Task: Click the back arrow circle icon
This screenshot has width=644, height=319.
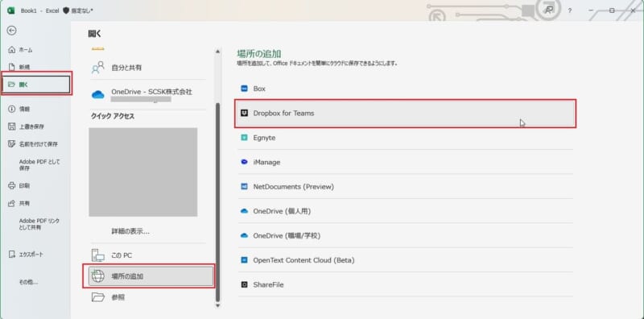Action: point(12,31)
